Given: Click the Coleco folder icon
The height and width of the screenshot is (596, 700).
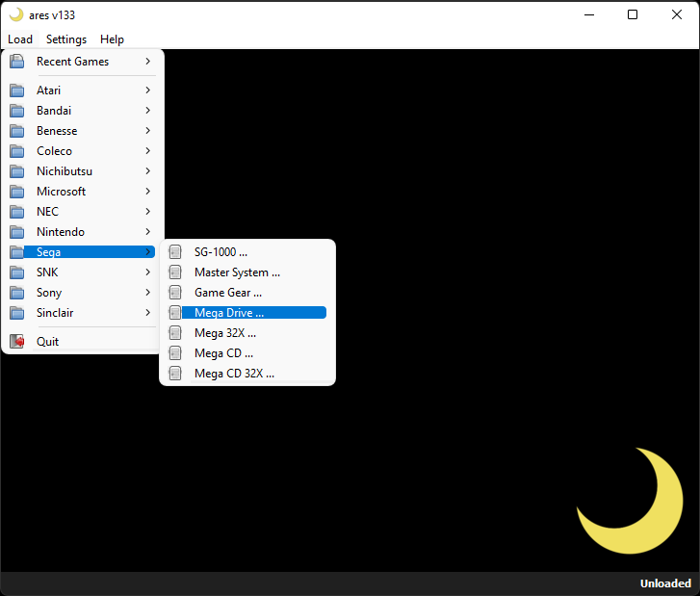Looking at the screenshot, I should (17, 151).
